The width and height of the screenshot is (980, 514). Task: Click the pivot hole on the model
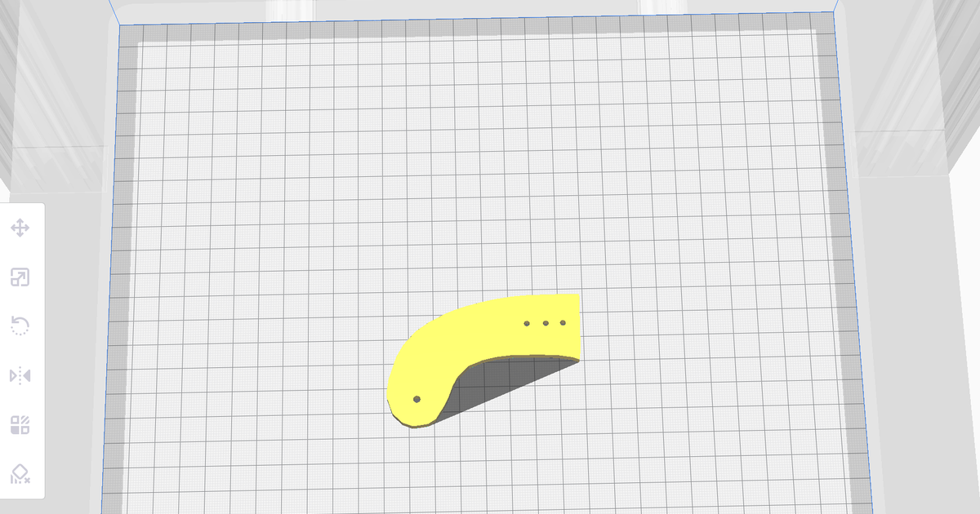(418, 399)
